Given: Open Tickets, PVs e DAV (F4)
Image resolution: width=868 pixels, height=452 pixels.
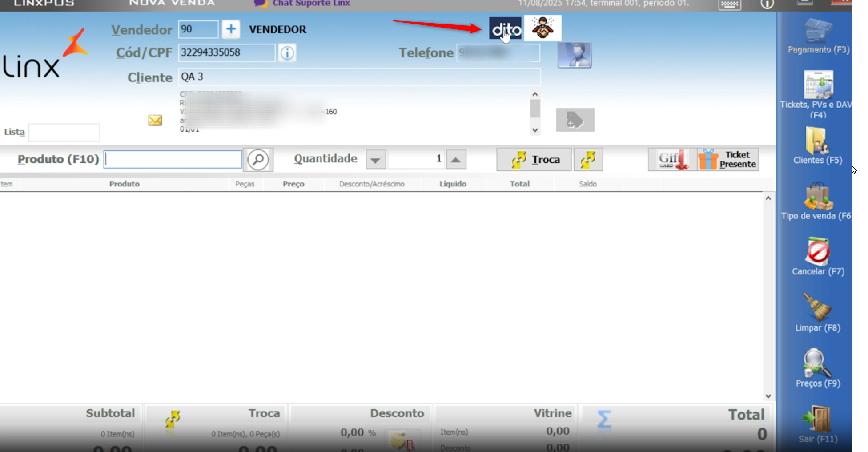Looking at the screenshot, I should click(x=817, y=94).
